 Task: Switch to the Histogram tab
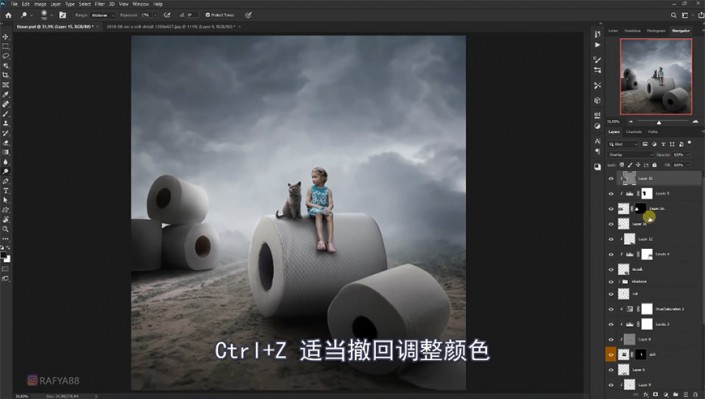tap(656, 31)
